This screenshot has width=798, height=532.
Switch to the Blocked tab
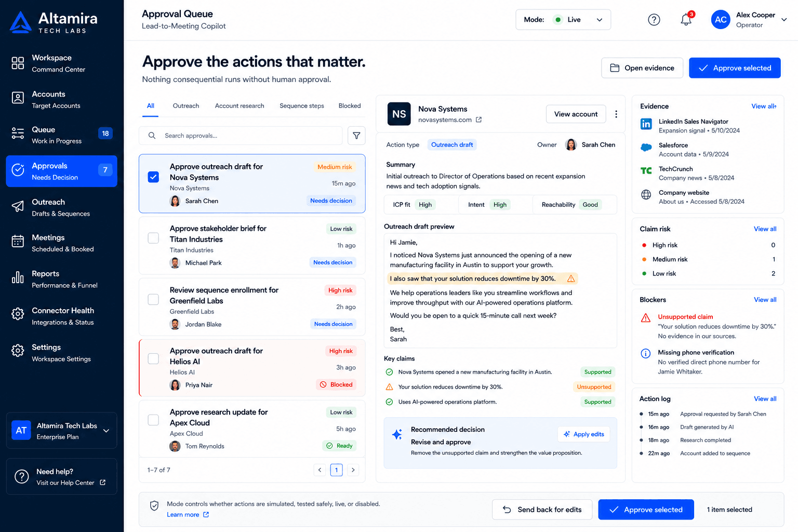[350, 106]
